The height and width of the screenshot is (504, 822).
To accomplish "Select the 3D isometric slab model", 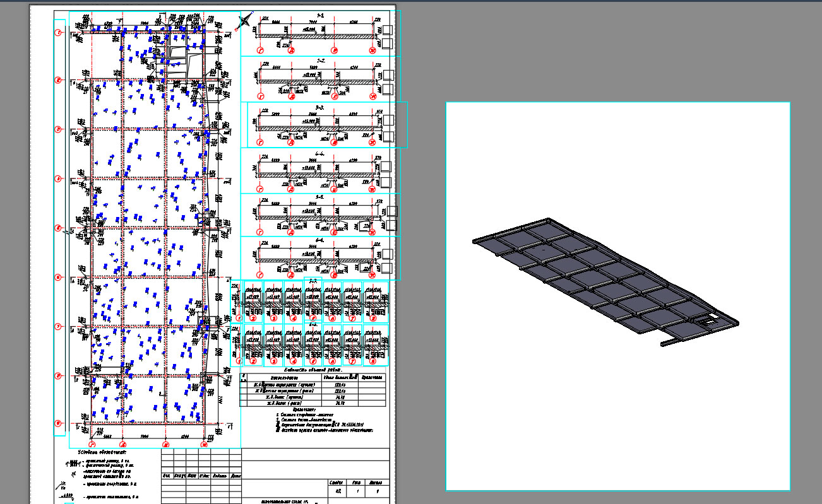I will click(605, 283).
